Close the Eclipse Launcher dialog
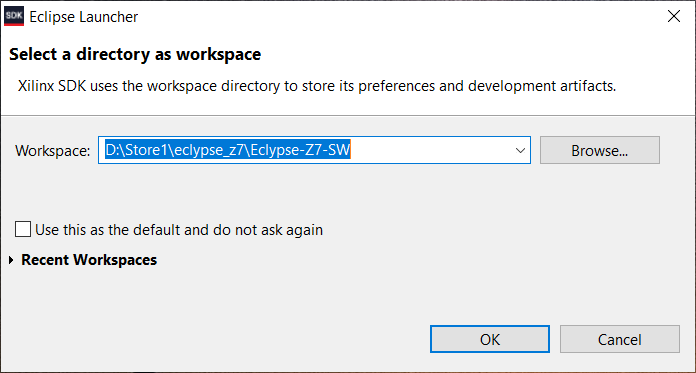 [x=674, y=17]
